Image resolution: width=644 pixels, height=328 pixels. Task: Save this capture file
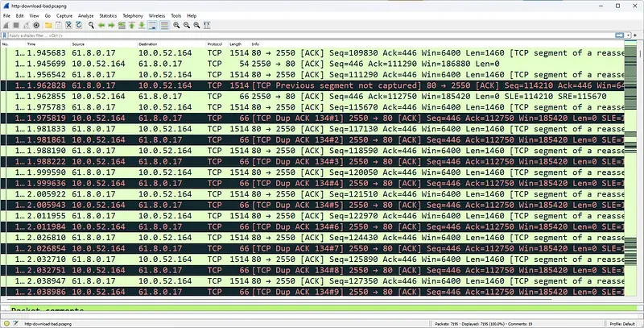pyautogui.click(x=59, y=26)
